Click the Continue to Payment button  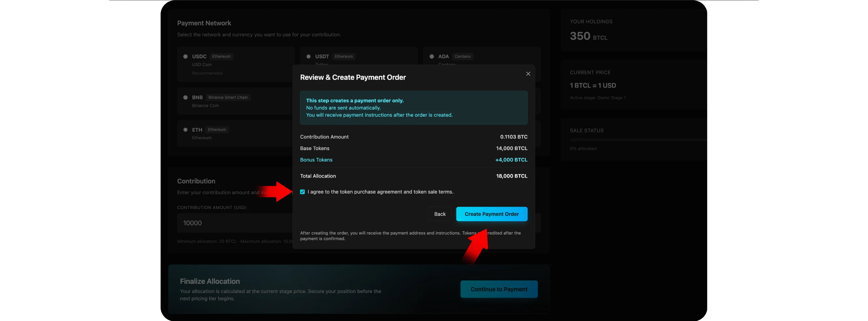(499, 289)
